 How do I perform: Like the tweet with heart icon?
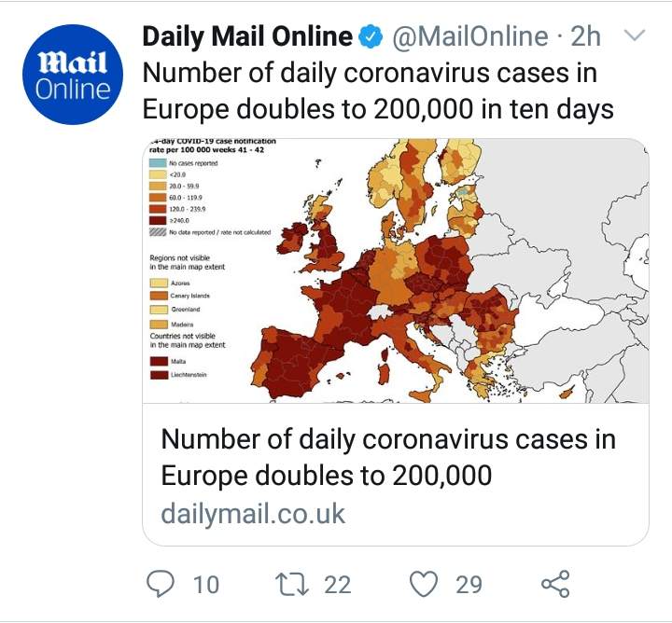click(x=424, y=584)
